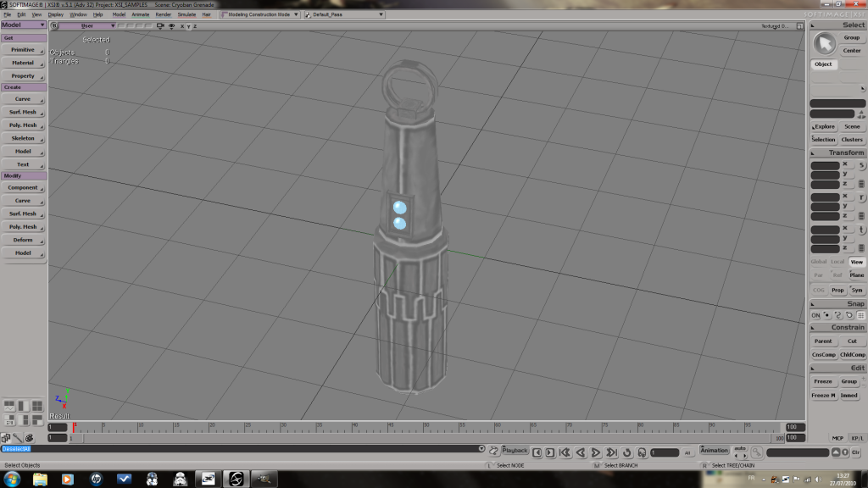Open the Modeling Construction Mode dropdown
The height and width of the screenshot is (488, 868).
coord(260,14)
